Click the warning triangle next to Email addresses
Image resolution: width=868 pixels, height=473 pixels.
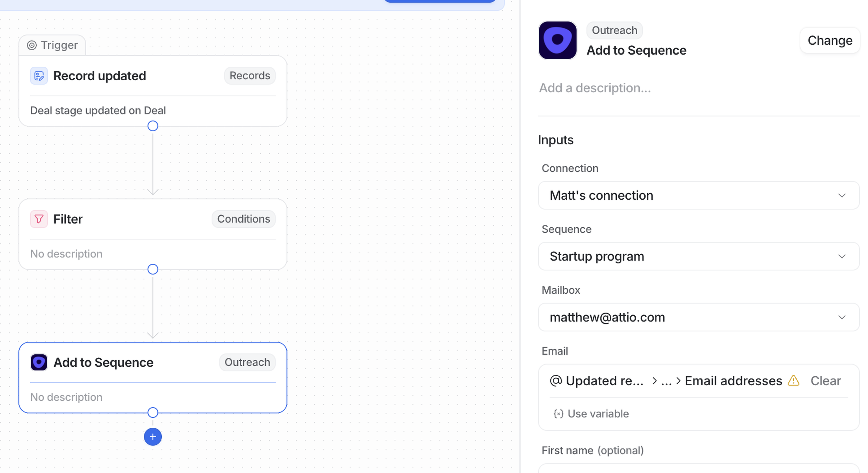click(793, 381)
